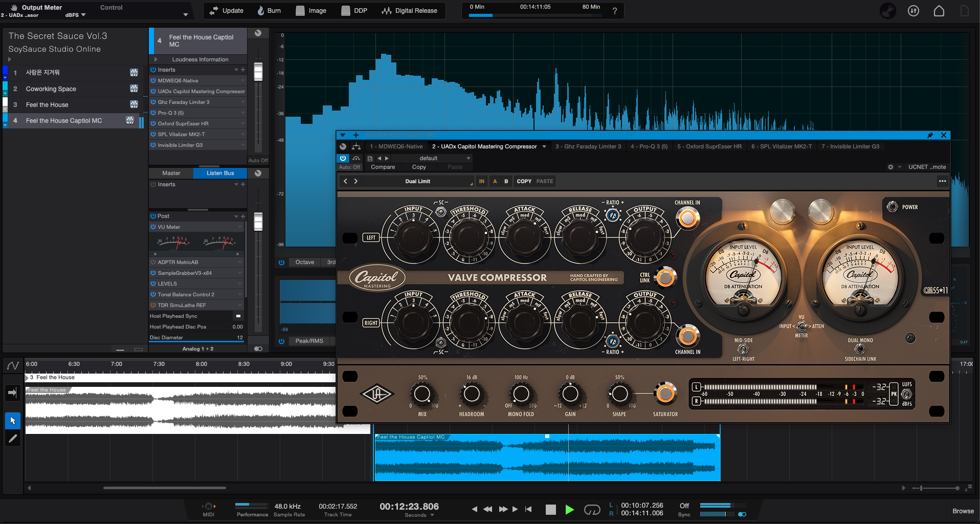Toggle SPL Vitalizer MK2-T power
980x524 pixels.
(x=153, y=134)
